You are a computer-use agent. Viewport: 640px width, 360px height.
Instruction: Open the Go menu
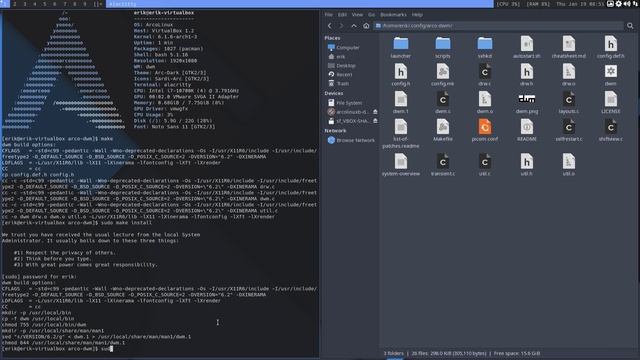(x=371, y=15)
